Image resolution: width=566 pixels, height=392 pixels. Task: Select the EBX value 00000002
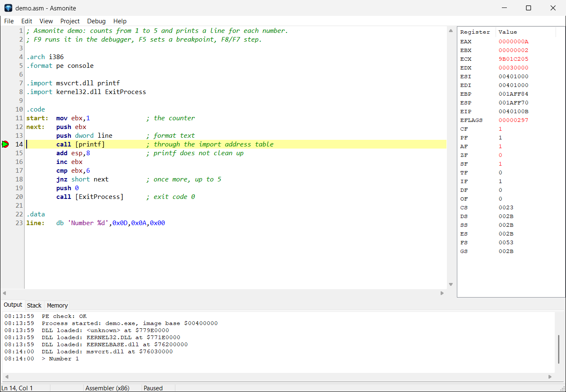514,50
